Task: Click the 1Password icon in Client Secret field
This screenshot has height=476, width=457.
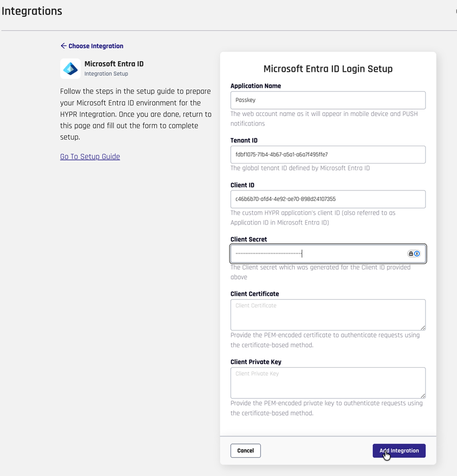Action: coord(417,254)
